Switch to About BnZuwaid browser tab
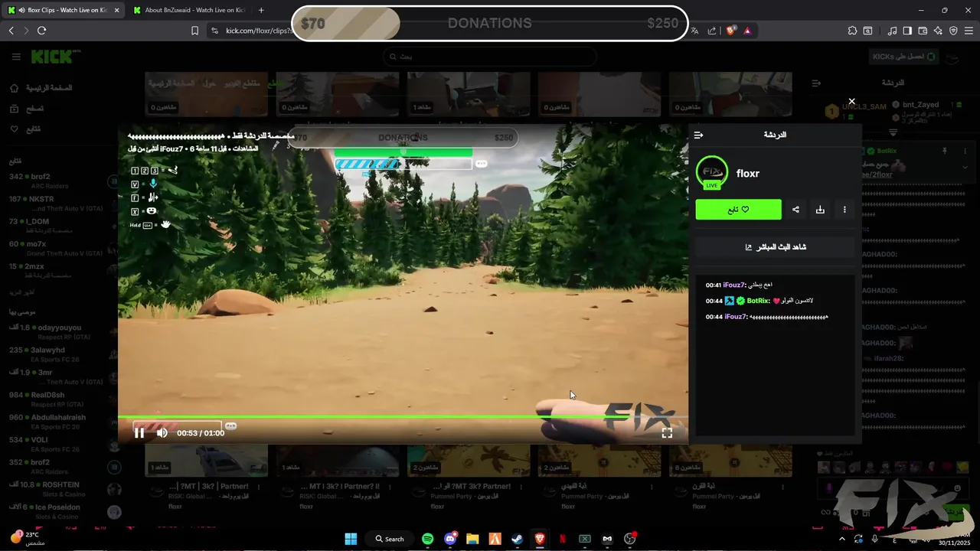 point(190,10)
